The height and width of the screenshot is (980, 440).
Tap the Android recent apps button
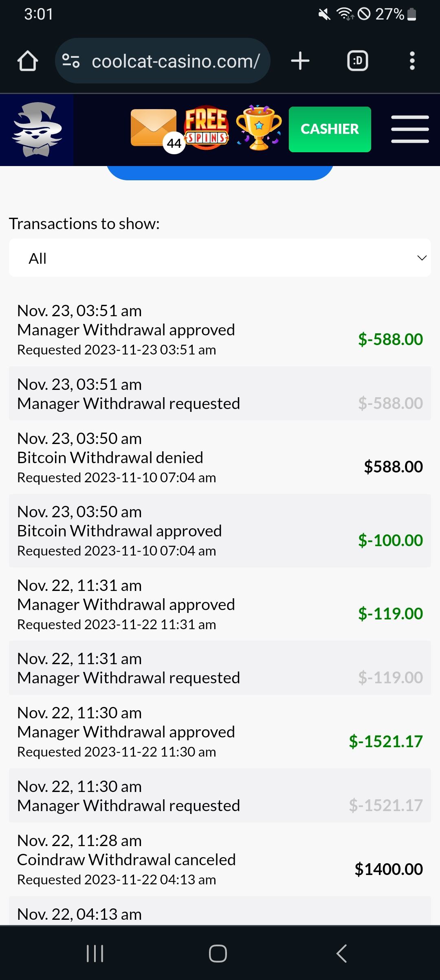[95, 953]
